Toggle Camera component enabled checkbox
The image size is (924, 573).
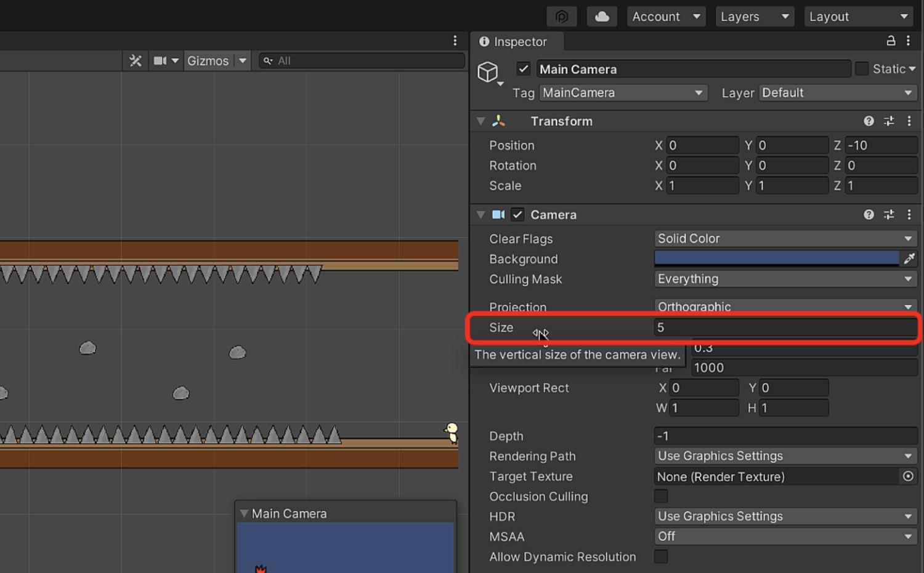[x=517, y=215]
